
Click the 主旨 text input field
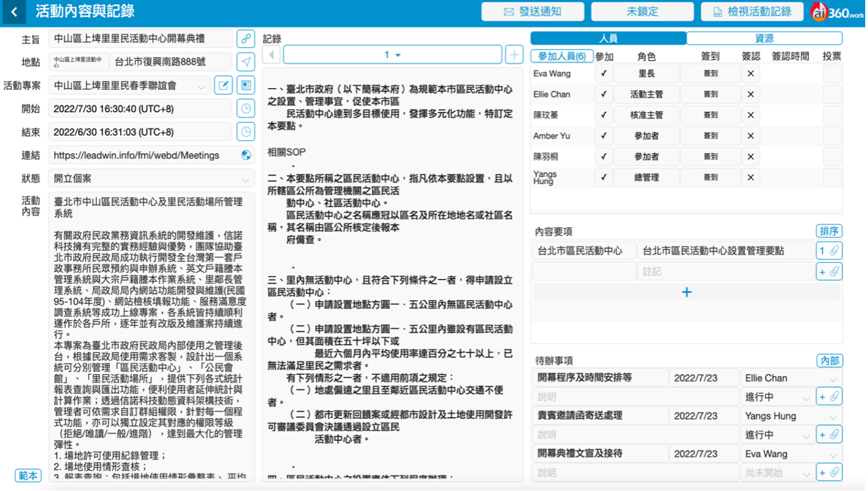pos(140,39)
